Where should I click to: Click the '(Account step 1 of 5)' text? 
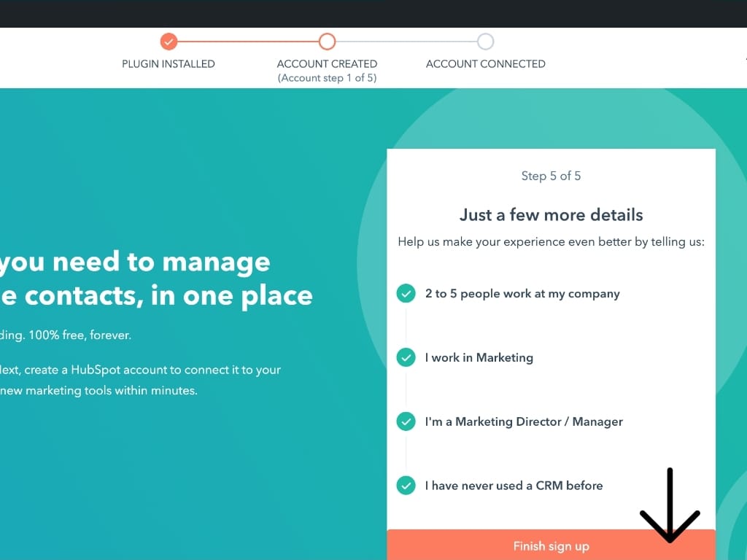coord(327,77)
